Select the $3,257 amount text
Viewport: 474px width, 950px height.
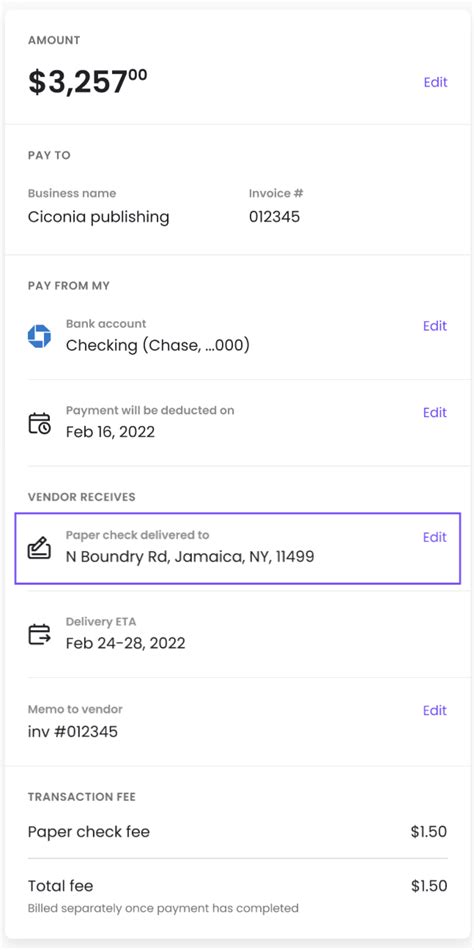(x=87, y=82)
